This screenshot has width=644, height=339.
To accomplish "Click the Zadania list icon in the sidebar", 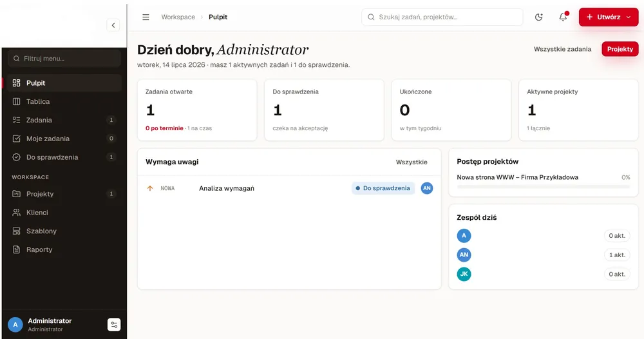I will (x=17, y=120).
